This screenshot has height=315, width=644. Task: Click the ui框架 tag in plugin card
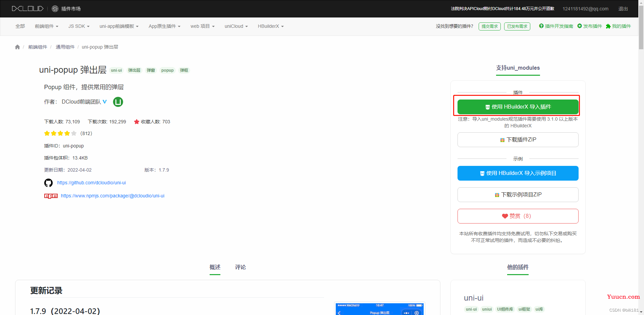click(x=524, y=309)
